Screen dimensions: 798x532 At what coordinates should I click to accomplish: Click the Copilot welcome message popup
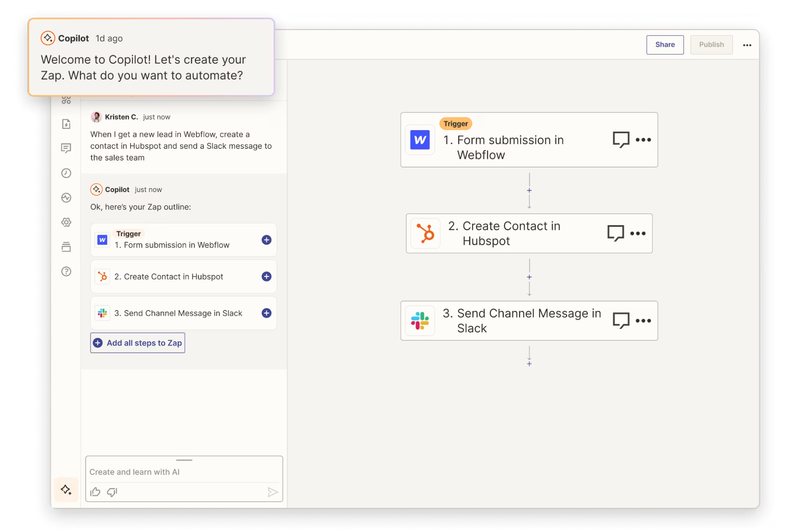point(151,57)
